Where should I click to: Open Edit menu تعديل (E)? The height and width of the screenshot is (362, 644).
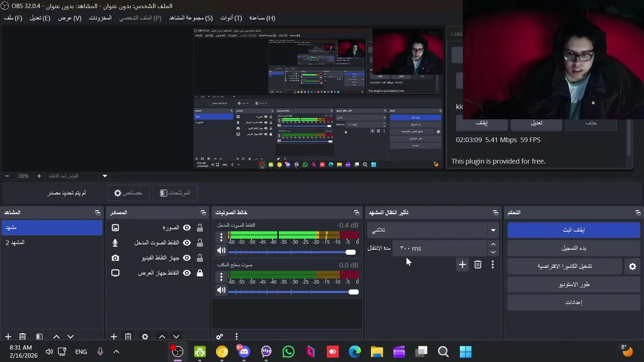[x=40, y=18]
